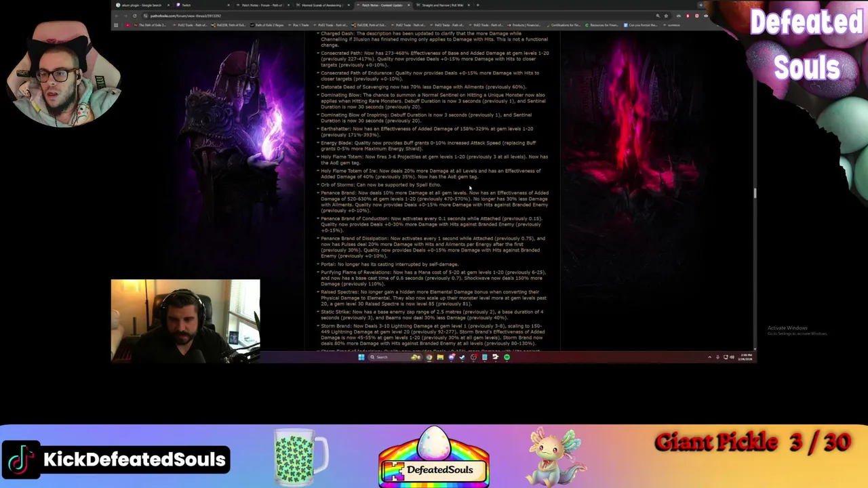This screenshot has height=488, width=868.
Task: Open Path of Exile 2 Regex bookmark
Action: 269,25
